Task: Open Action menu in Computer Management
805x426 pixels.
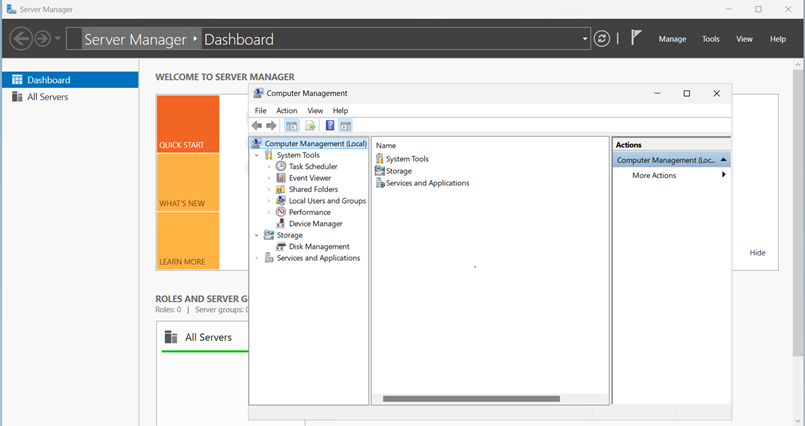Action: click(x=286, y=110)
